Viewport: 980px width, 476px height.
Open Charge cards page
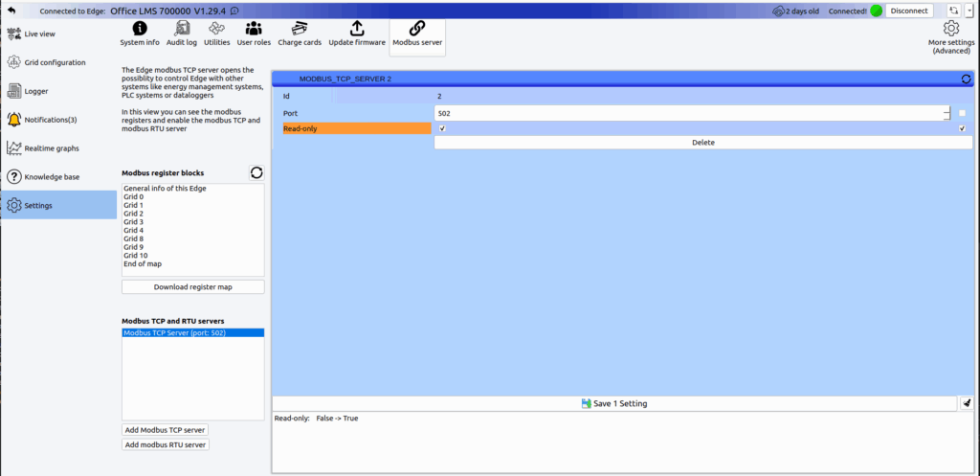click(x=300, y=34)
